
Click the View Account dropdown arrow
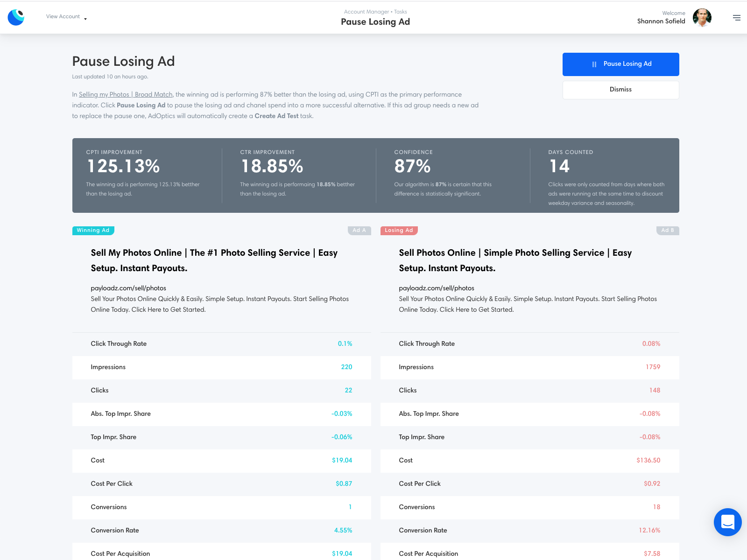(x=85, y=19)
